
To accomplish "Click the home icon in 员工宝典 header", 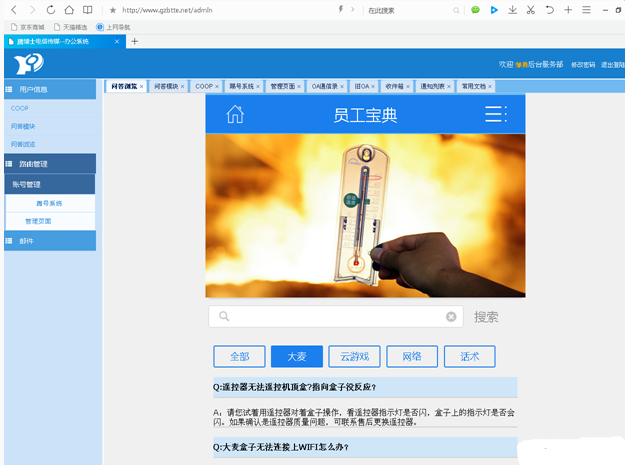I will pyautogui.click(x=235, y=114).
